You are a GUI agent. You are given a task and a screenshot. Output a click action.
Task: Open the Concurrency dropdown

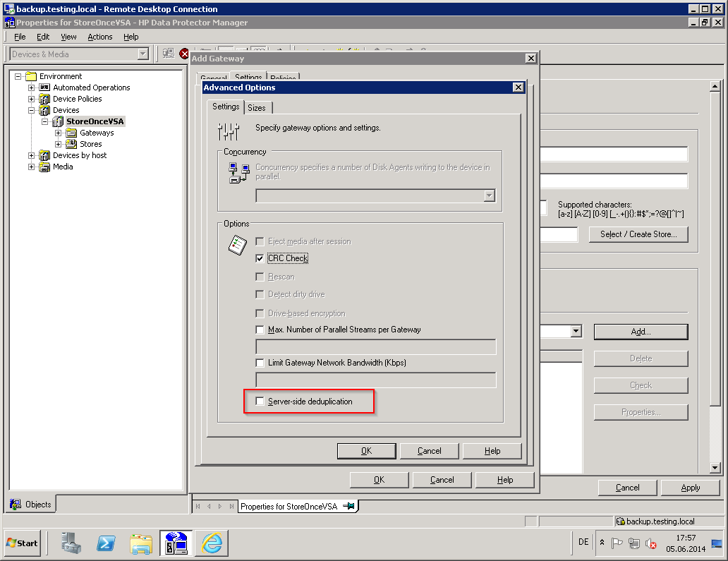pos(490,195)
